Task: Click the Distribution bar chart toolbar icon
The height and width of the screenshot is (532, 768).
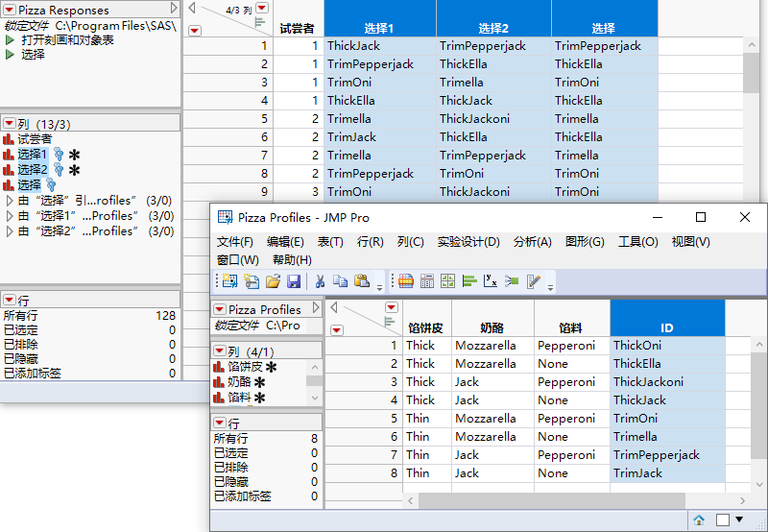Action: click(469, 281)
